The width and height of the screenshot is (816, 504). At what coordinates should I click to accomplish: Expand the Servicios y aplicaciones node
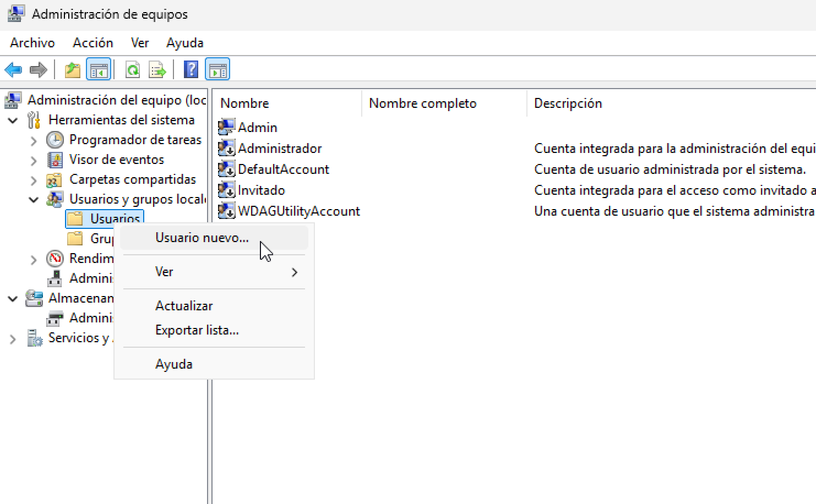tap(13, 339)
